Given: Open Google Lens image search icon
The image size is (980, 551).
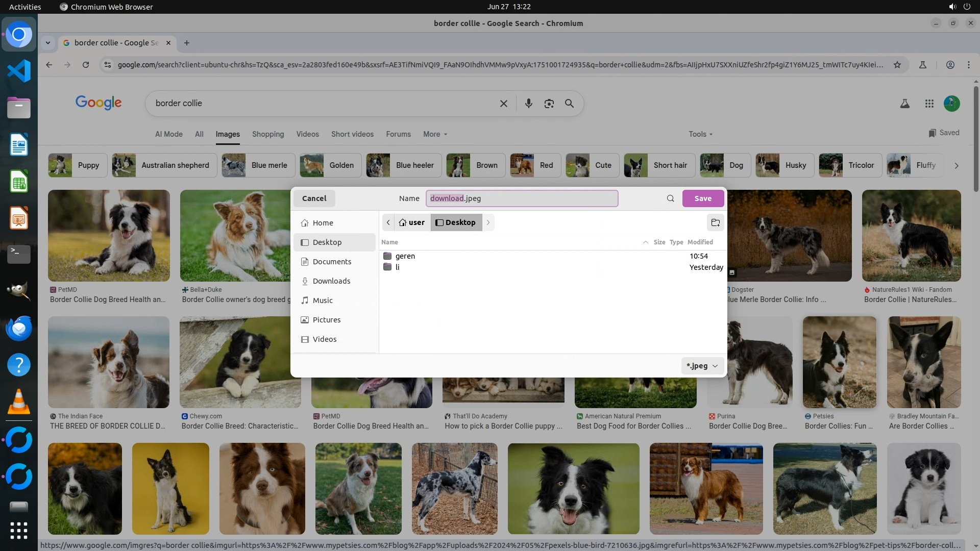Looking at the screenshot, I should coord(549,104).
